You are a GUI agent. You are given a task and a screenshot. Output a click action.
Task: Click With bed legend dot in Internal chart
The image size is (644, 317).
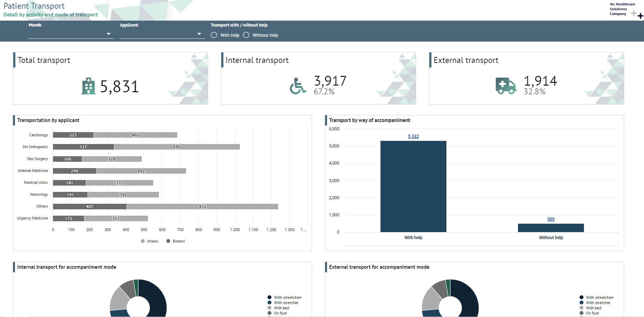pyautogui.click(x=269, y=308)
